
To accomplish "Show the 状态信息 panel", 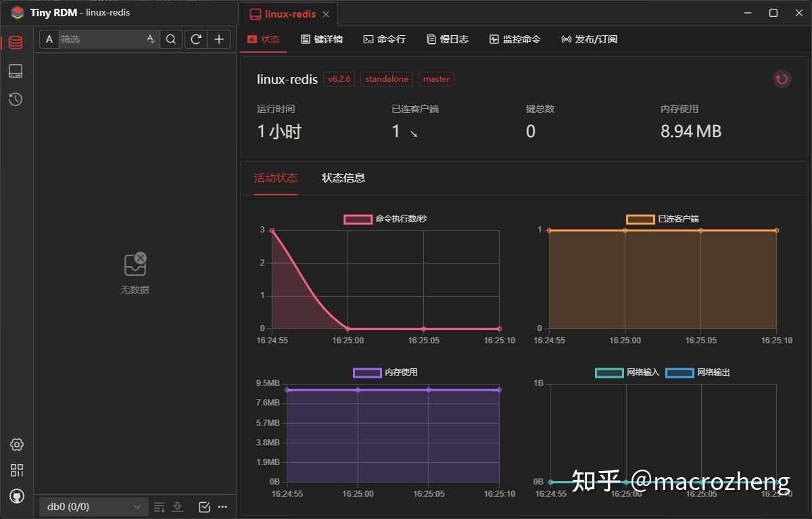I will point(343,178).
